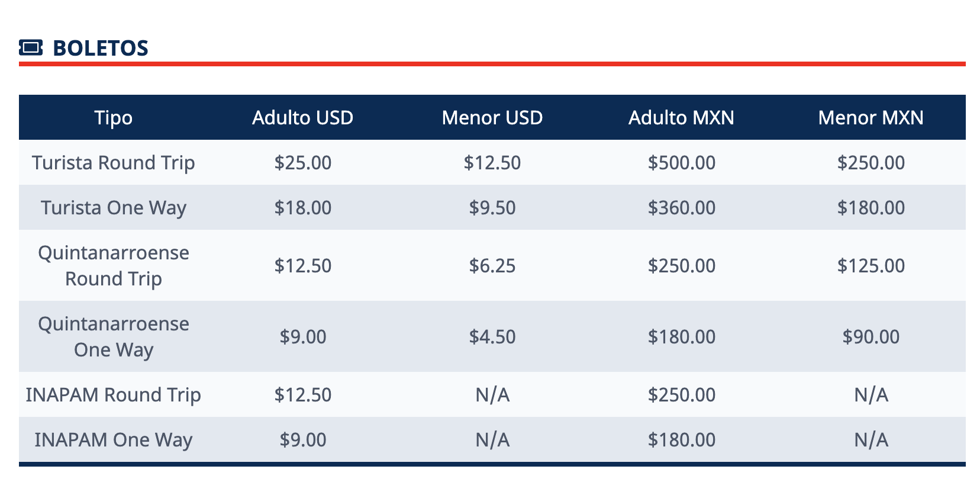Click the Menor MXN column header
The height and width of the screenshot is (482, 980).
pos(871,118)
